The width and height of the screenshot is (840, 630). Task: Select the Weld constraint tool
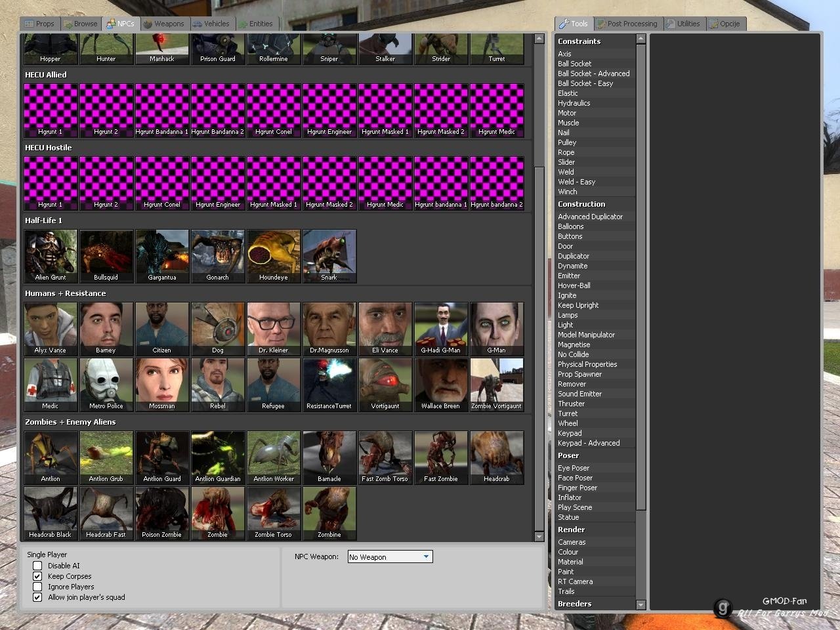click(595, 172)
